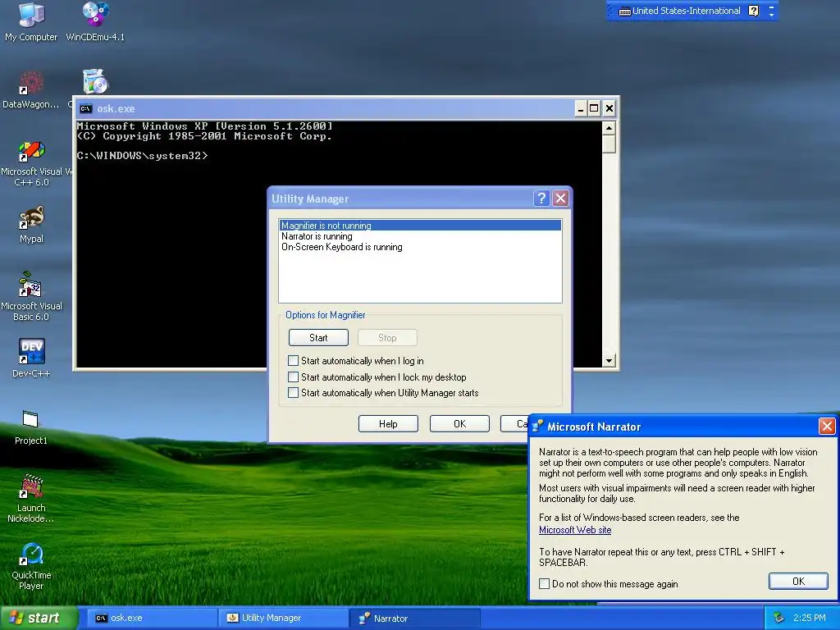Open language bar help icon
The image size is (840, 630).
point(753,11)
